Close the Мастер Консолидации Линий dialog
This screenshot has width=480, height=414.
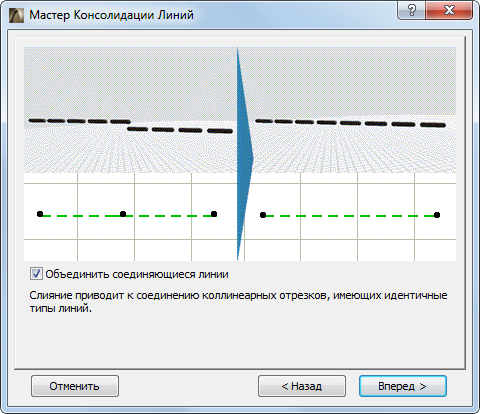449,10
